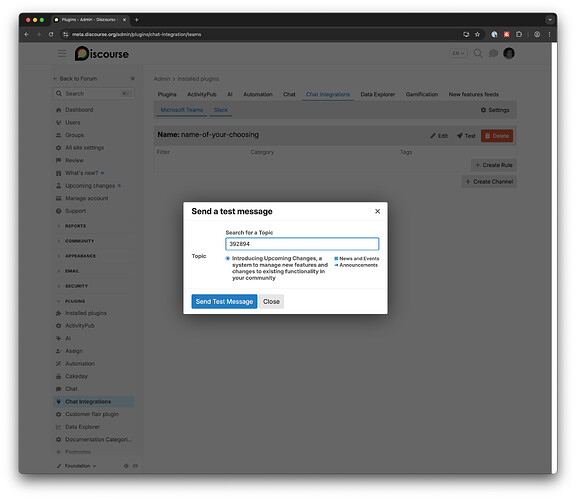576x499 pixels.
Task: Open Upcoming changes in the sidebar
Action: click(x=90, y=186)
